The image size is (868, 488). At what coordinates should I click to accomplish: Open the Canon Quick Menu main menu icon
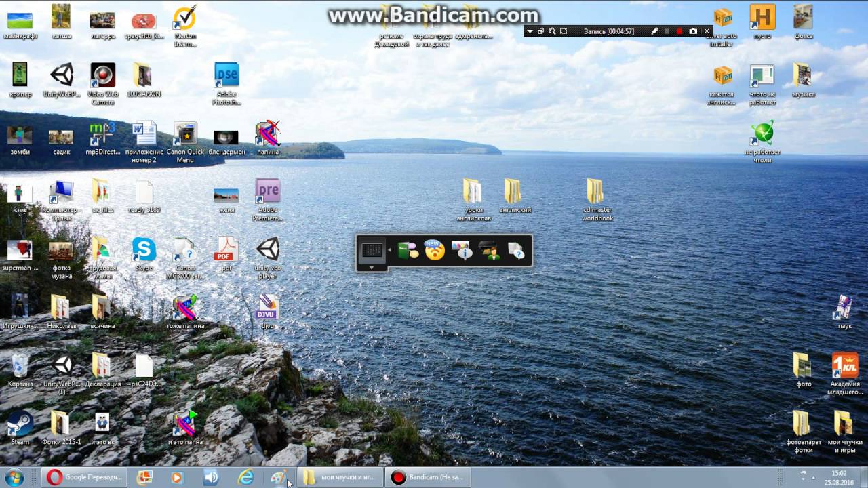pos(372,250)
